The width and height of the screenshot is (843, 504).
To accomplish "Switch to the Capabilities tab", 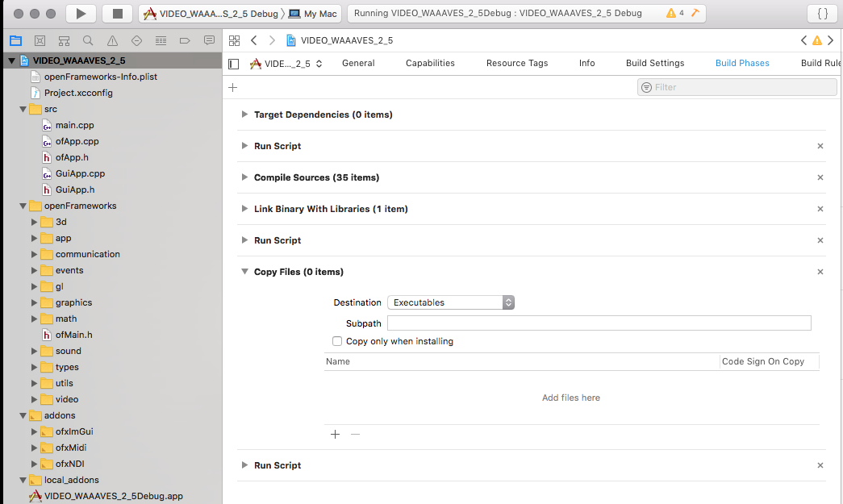I will point(430,64).
